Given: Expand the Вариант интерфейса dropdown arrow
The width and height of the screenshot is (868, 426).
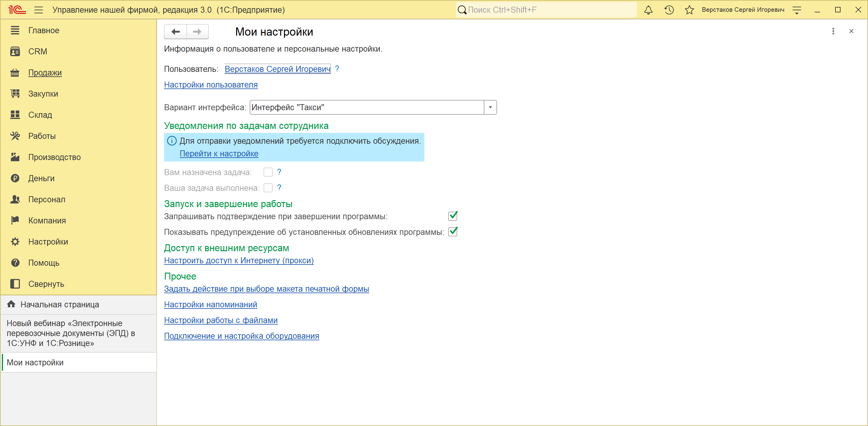Looking at the screenshot, I should click(490, 107).
